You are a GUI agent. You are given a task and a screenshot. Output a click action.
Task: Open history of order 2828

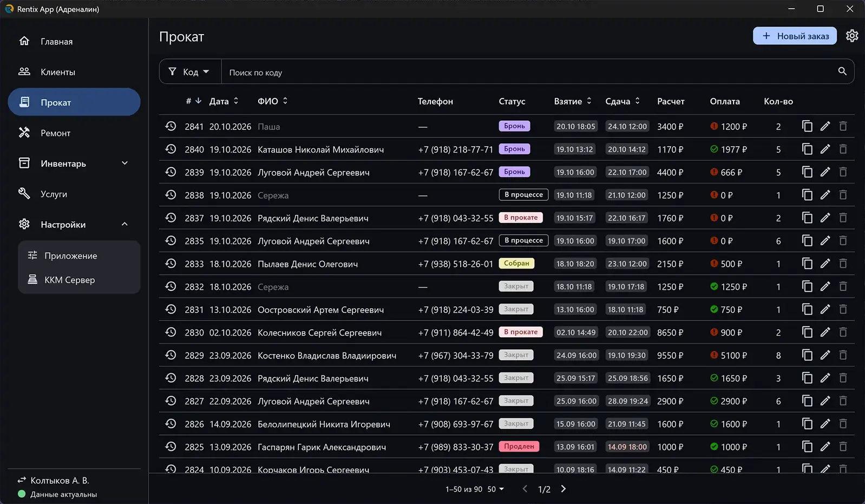tap(171, 378)
